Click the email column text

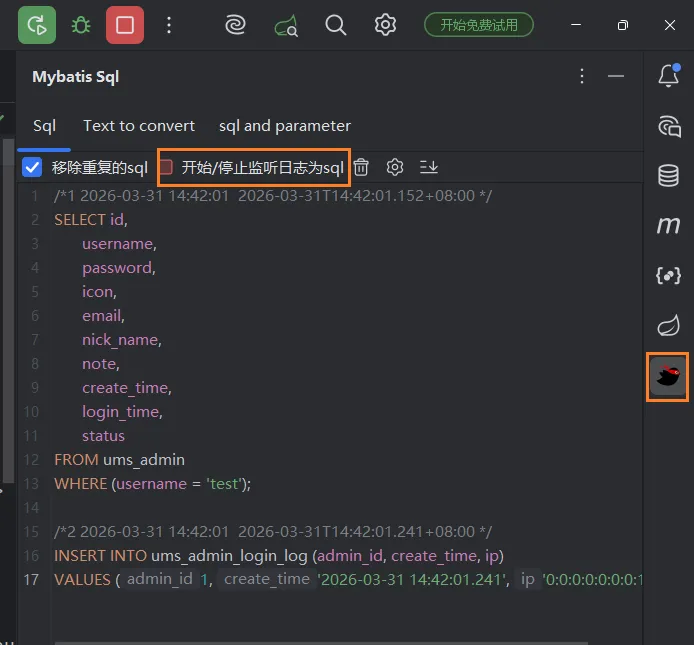(101, 316)
